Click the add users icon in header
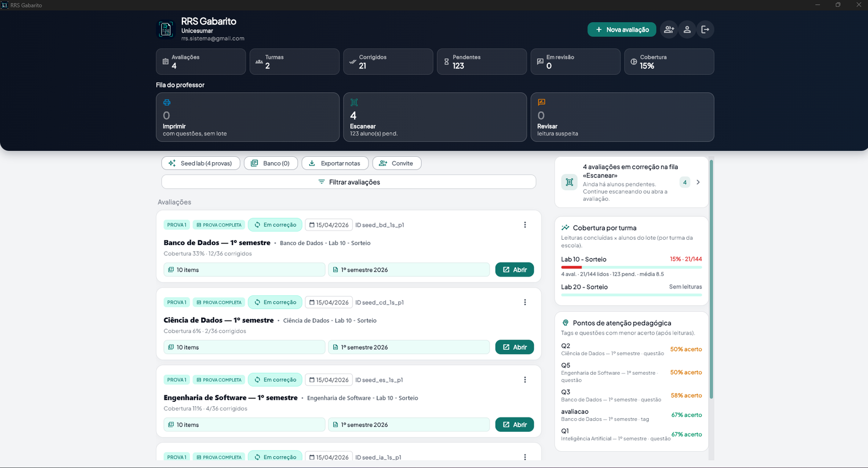 (669, 30)
